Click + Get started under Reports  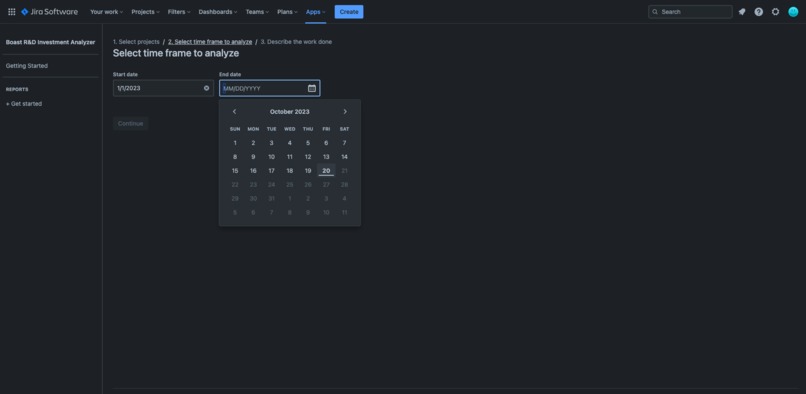24,104
